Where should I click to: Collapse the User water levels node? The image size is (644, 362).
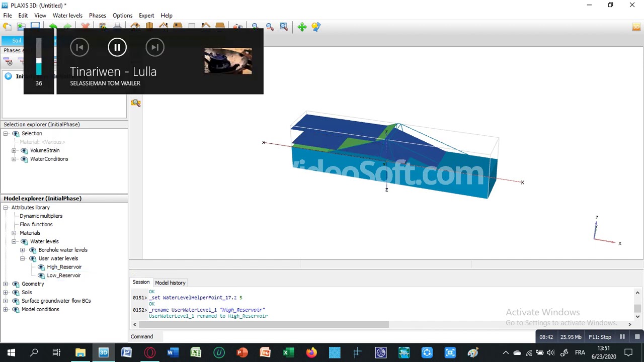23,259
